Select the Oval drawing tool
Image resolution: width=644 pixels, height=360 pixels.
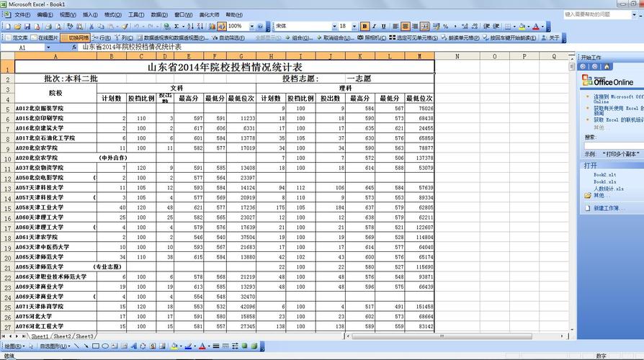(x=105, y=346)
